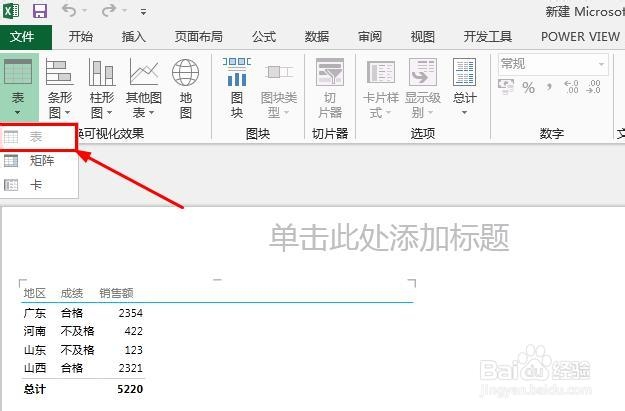This screenshot has width=625, height=411.
Task: Click the accounting currency format icon
Action: 506,87
